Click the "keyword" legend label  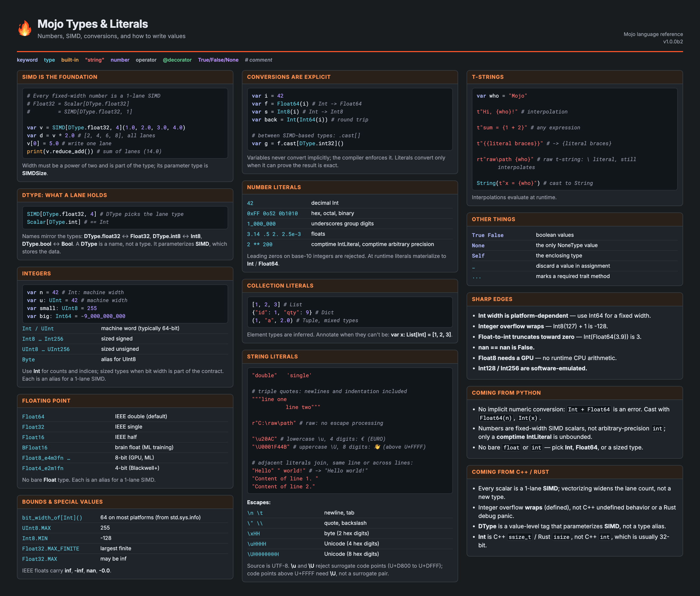point(27,60)
